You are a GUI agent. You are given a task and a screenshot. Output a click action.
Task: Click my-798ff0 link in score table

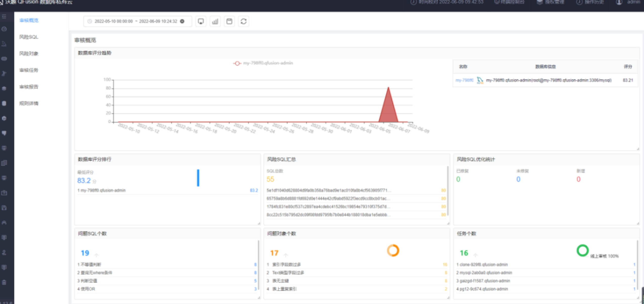click(x=464, y=80)
